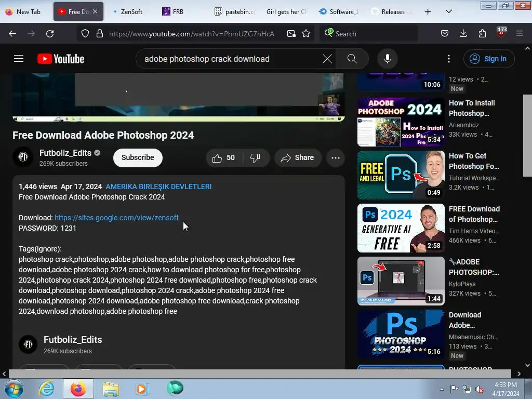Open the network tray icon
Screen dimensions: 532x399
467,389
